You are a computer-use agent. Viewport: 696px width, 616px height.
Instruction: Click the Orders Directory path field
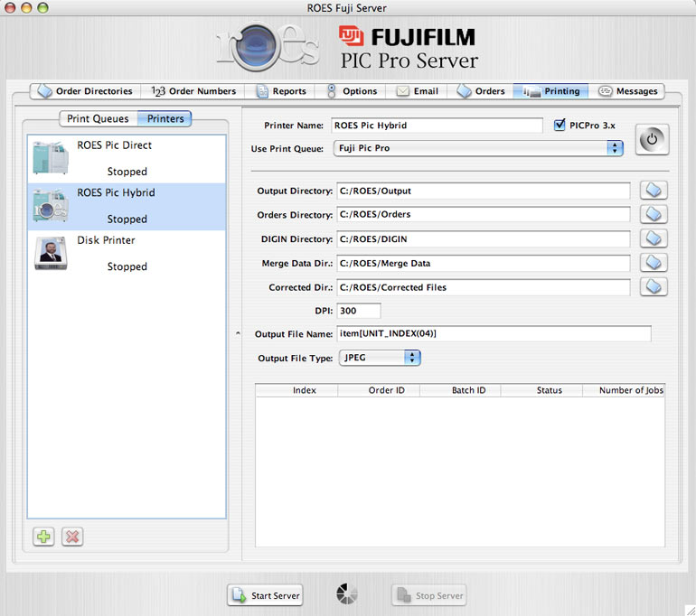point(483,215)
